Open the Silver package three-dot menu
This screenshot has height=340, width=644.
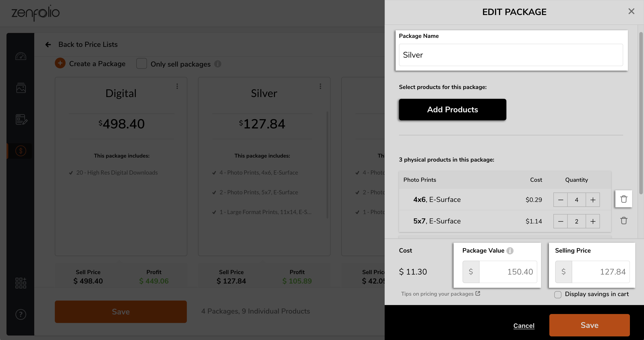[320, 86]
